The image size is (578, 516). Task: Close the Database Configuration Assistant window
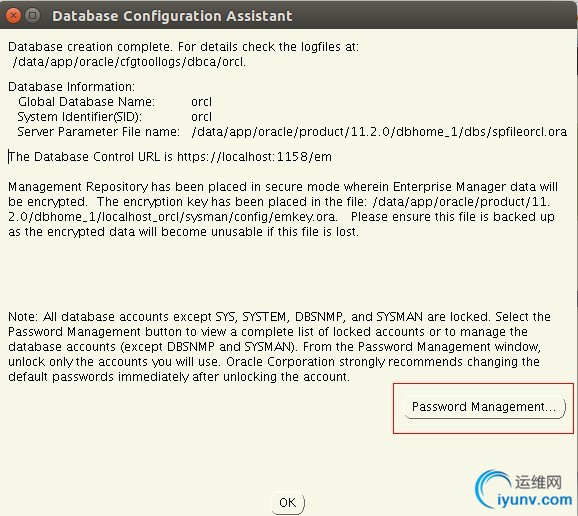[x=13, y=15]
